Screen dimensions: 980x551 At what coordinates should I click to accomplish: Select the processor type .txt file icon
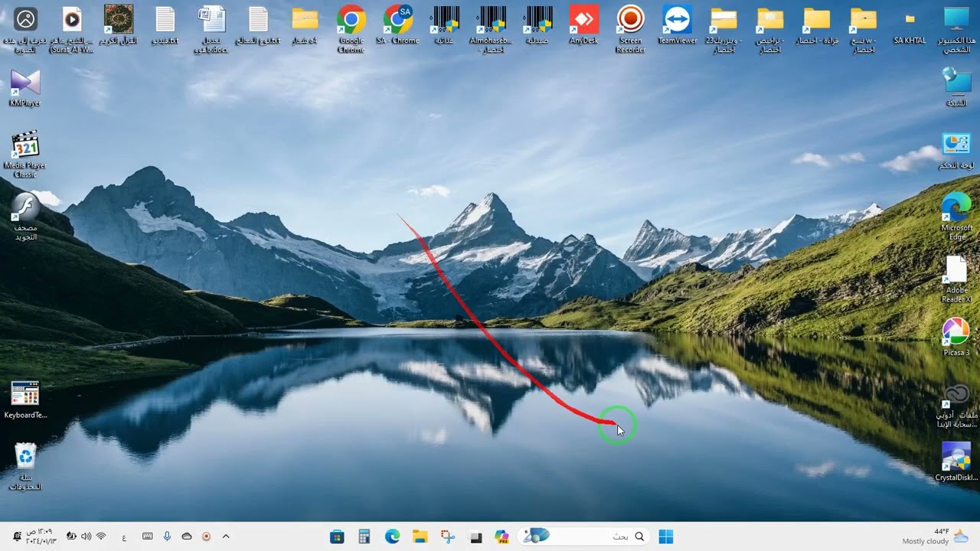point(258,25)
